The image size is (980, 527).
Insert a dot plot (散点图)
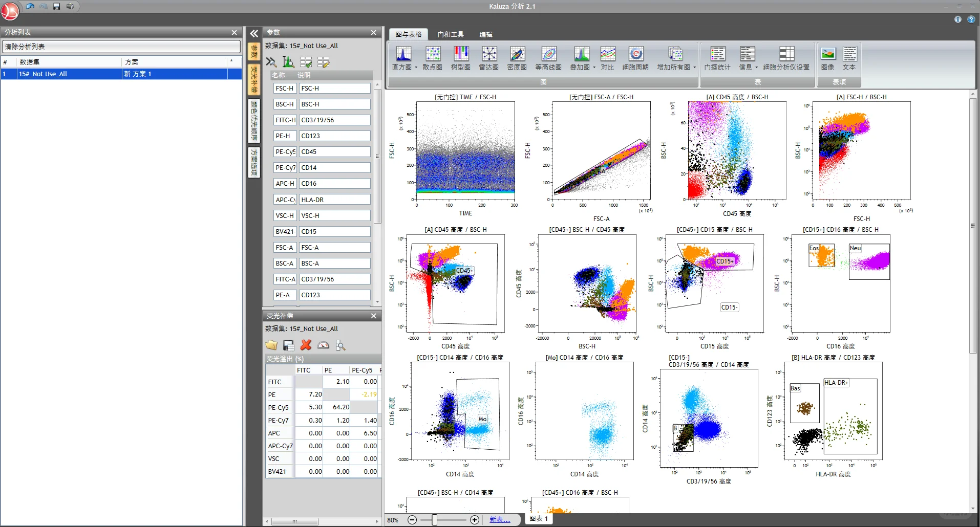pyautogui.click(x=433, y=58)
